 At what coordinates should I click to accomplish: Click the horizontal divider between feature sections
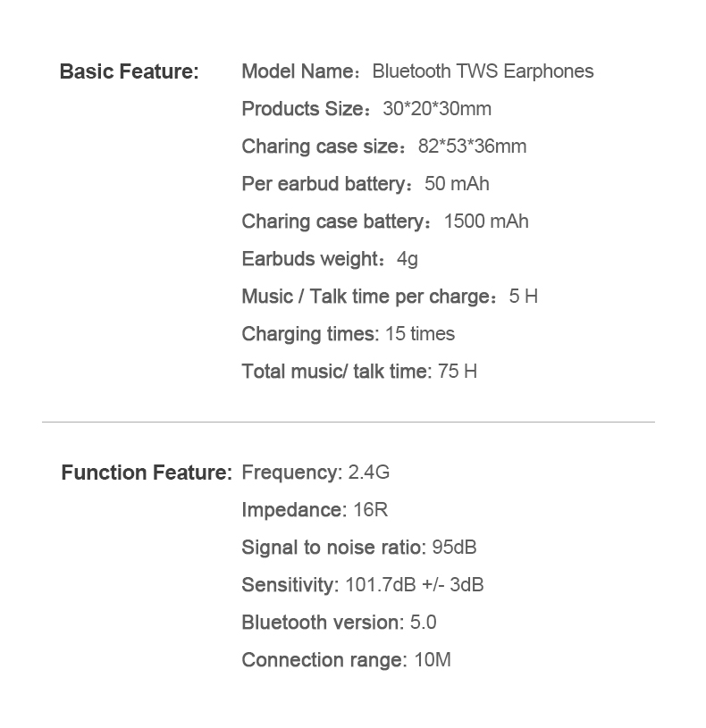click(349, 422)
